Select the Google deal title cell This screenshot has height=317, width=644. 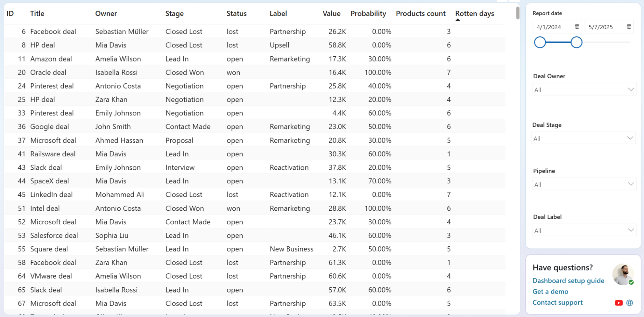click(x=49, y=127)
